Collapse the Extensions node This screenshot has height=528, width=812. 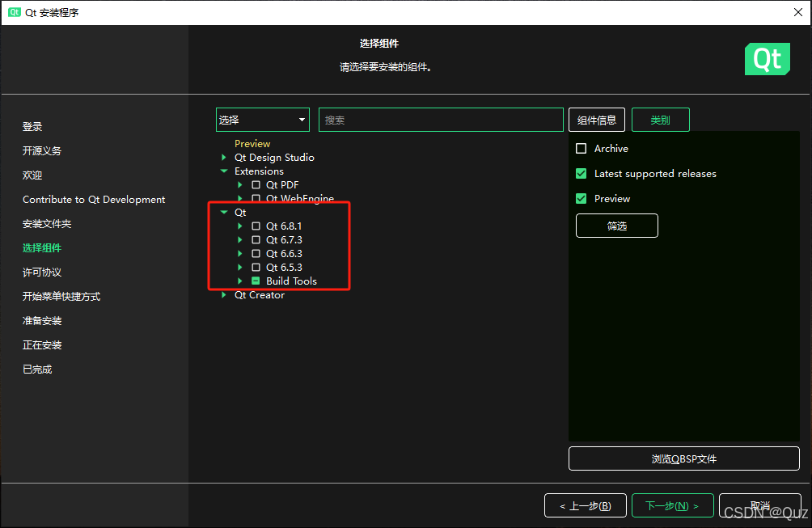pyautogui.click(x=224, y=171)
